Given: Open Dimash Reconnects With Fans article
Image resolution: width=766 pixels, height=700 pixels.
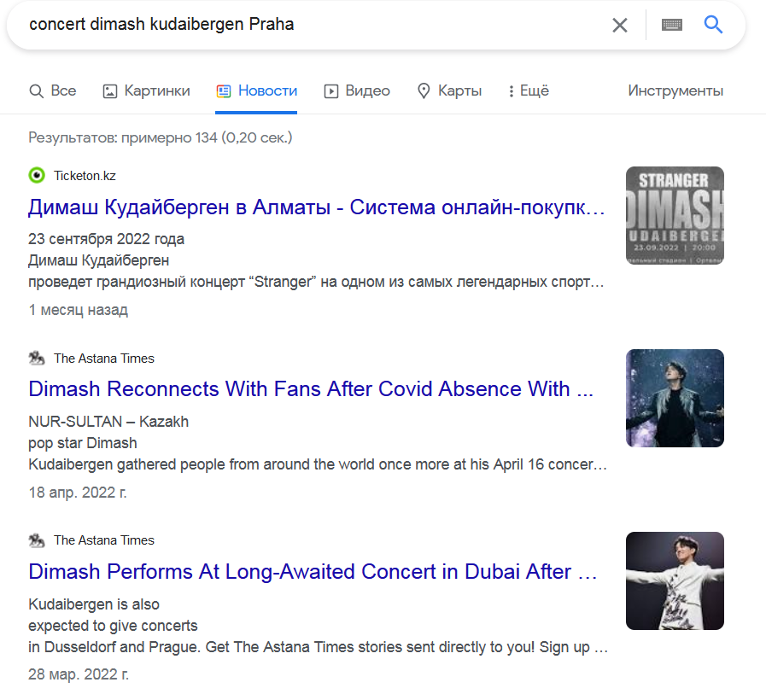Looking at the screenshot, I should [311, 389].
